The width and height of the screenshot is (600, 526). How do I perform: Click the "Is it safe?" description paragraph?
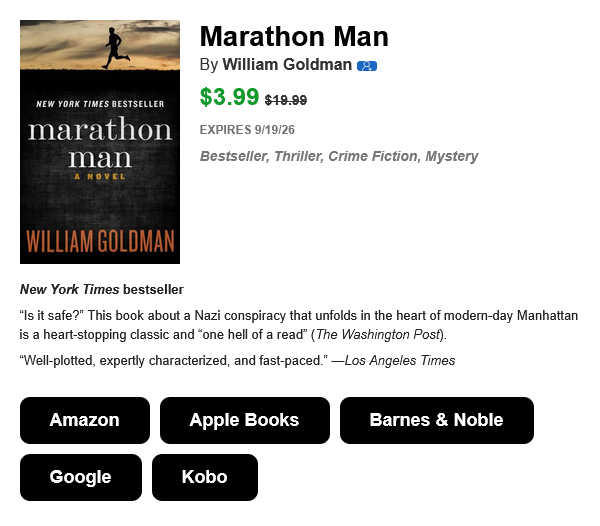tap(299, 325)
